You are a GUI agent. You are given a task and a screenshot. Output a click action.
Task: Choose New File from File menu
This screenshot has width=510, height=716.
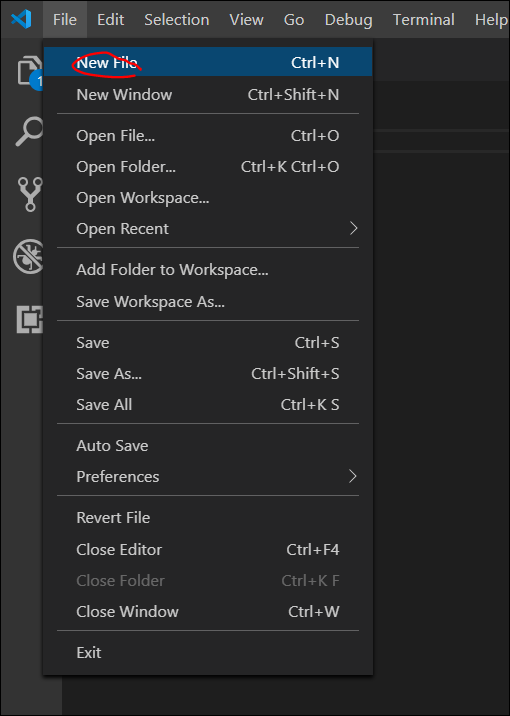pos(208,62)
